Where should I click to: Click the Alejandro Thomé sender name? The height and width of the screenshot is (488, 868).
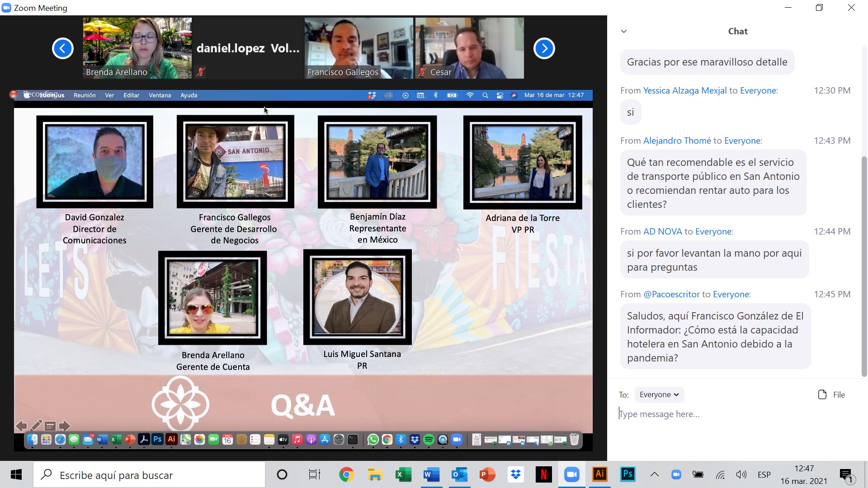(x=677, y=141)
